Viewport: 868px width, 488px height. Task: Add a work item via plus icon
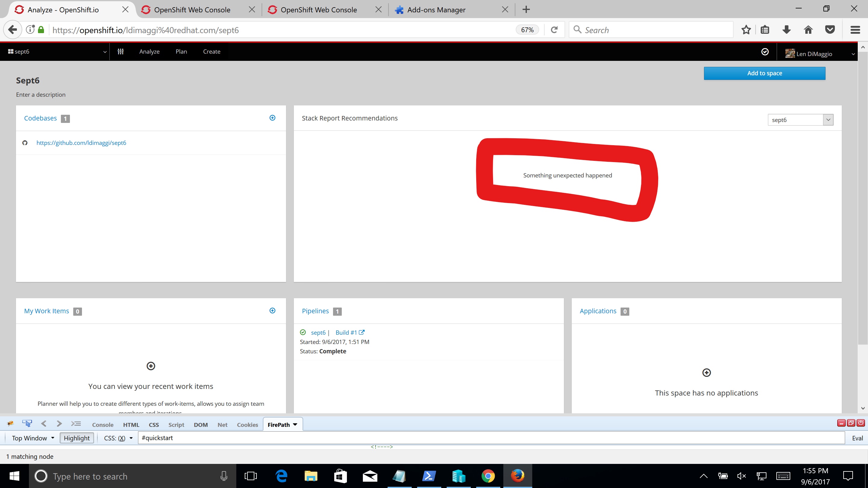coord(272,310)
